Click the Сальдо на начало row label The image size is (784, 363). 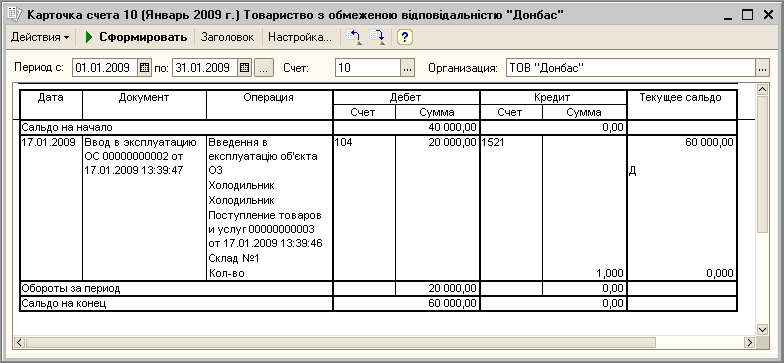point(67,128)
